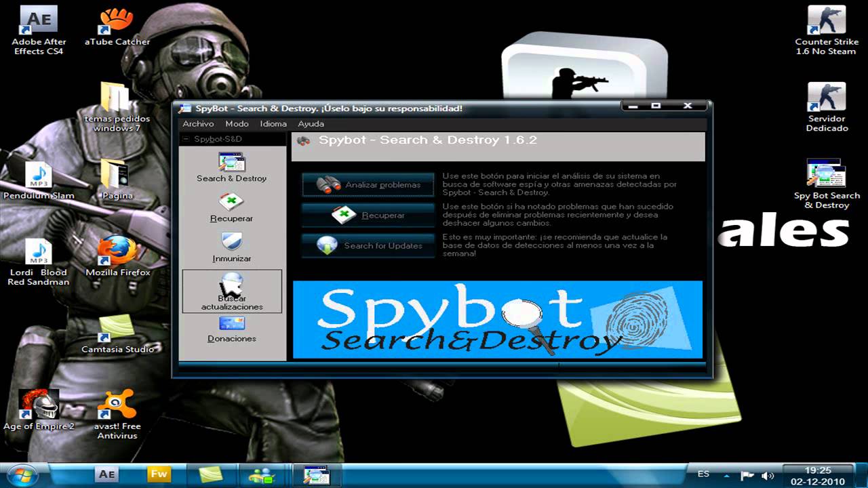This screenshot has height=488, width=868.
Task: Click Fireworks taskbar button
Action: pos(159,474)
